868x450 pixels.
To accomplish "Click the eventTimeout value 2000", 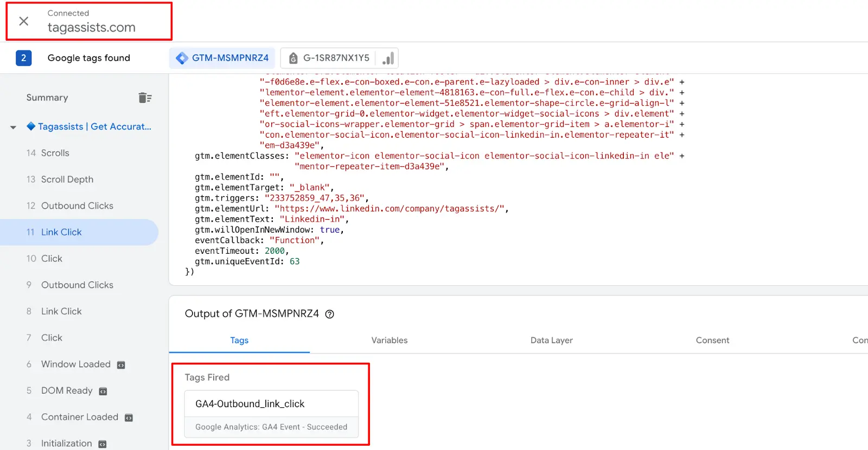I will 275,251.
